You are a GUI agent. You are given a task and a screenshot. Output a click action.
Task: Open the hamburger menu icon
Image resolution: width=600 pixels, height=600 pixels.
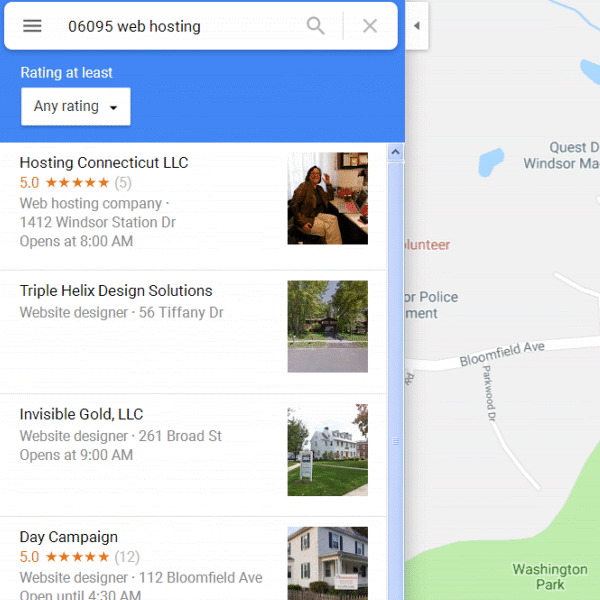(x=32, y=26)
